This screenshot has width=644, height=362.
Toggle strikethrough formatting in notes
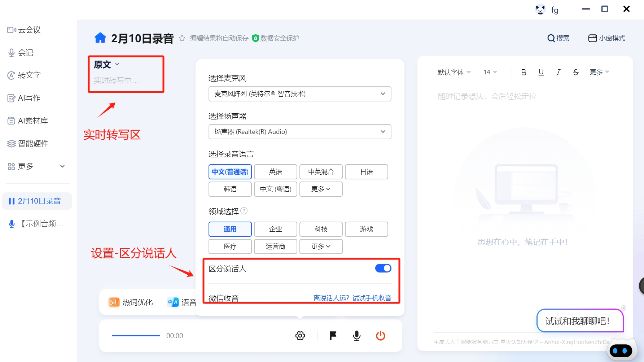tap(575, 72)
